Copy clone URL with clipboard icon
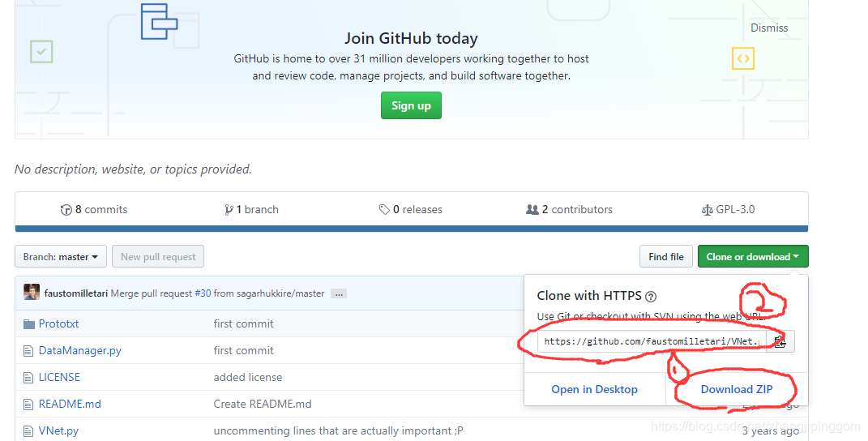Viewport: 868px width, 441px height. pyautogui.click(x=780, y=341)
